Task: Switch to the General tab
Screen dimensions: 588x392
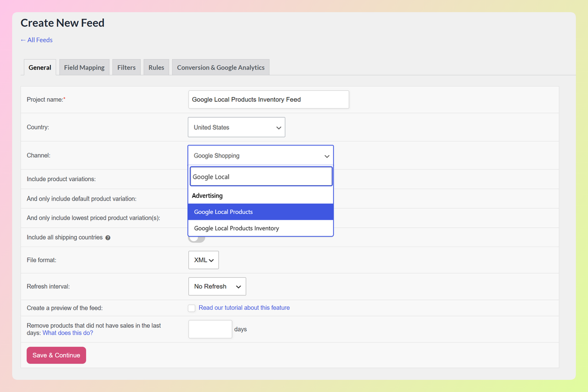Action: point(40,68)
